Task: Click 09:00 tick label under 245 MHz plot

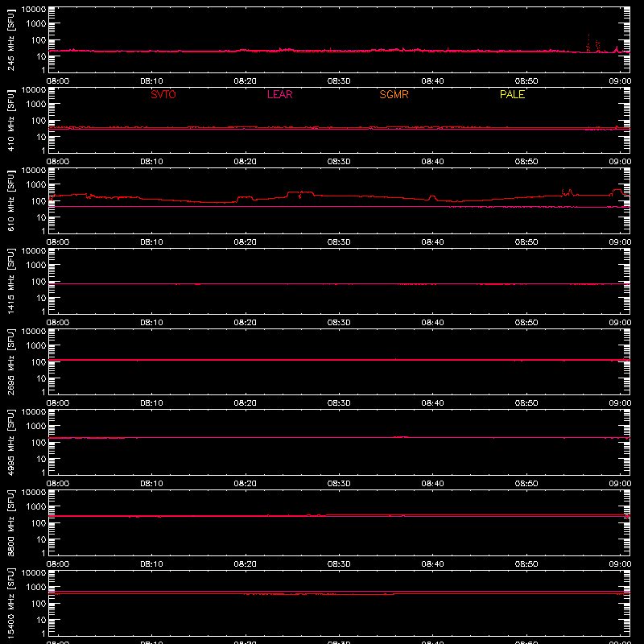Action: pyautogui.click(x=620, y=81)
